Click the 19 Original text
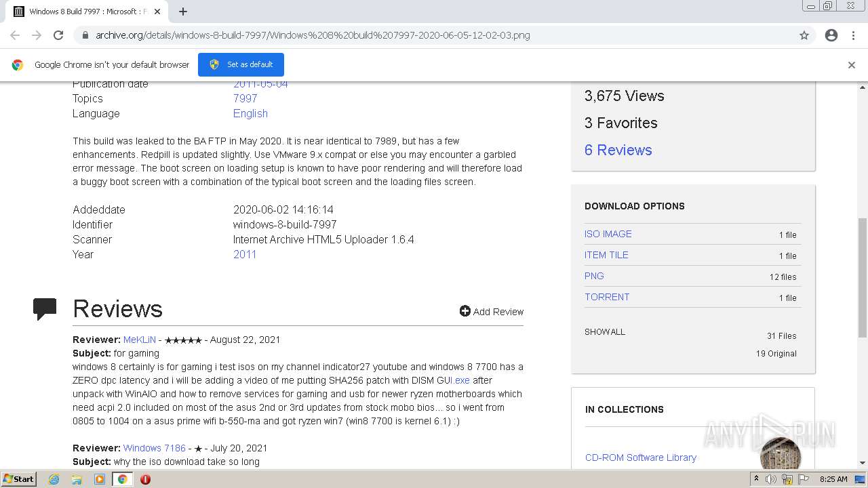868x488 pixels. (x=776, y=353)
